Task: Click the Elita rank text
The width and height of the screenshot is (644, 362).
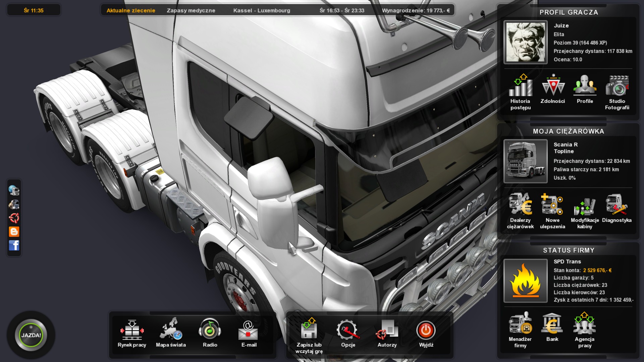Action: point(559,34)
